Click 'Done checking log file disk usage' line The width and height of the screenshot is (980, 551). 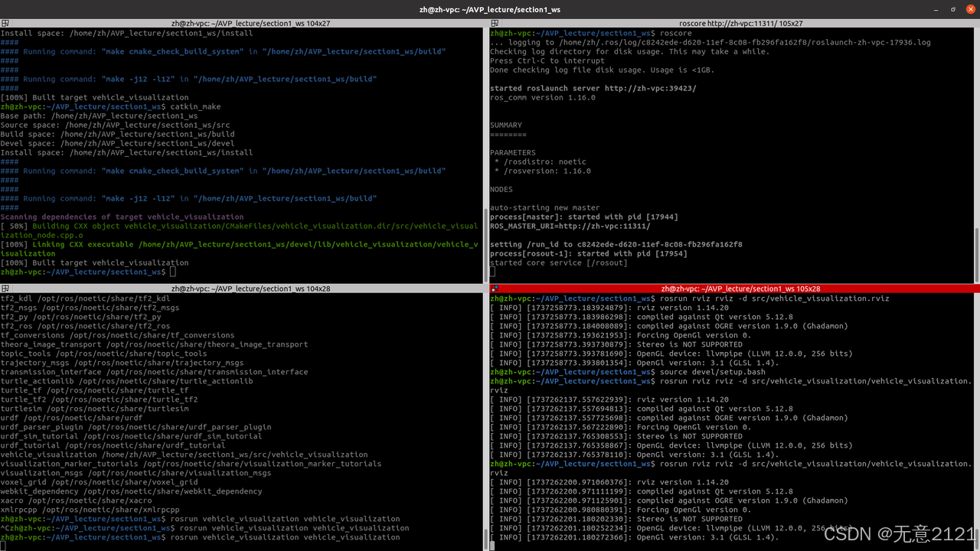(602, 70)
